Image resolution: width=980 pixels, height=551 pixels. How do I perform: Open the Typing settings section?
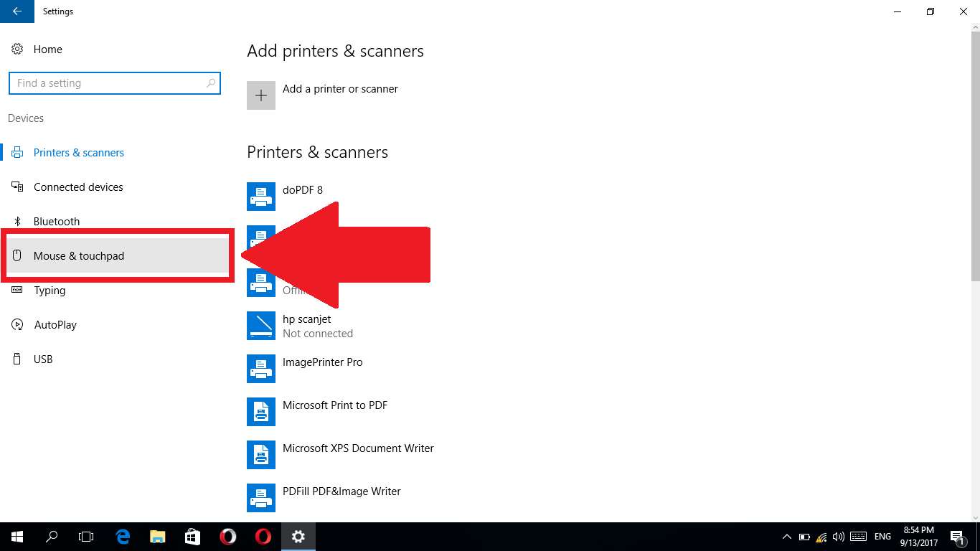(115, 291)
